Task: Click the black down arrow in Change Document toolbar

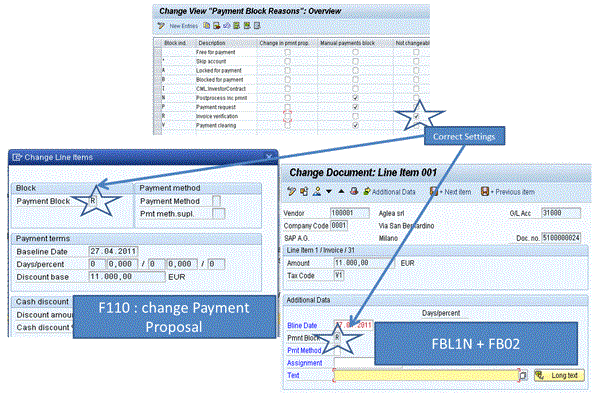Action: coord(329,191)
